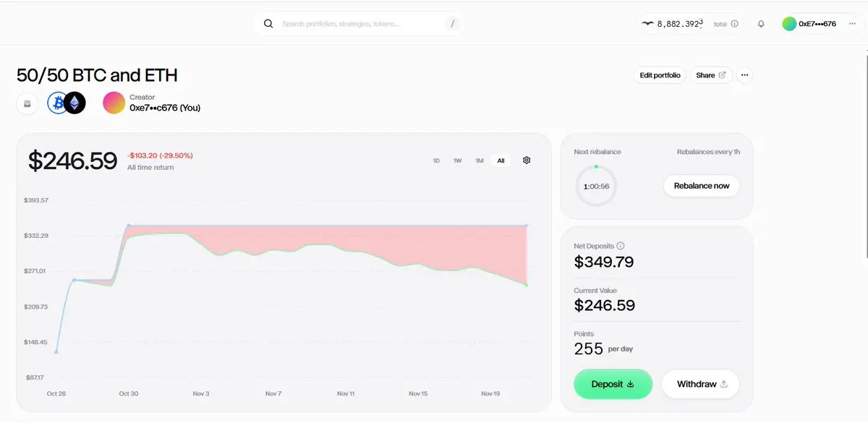Open the Net Deposits info icon
Screen dimensions: 868x423
(x=621, y=246)
